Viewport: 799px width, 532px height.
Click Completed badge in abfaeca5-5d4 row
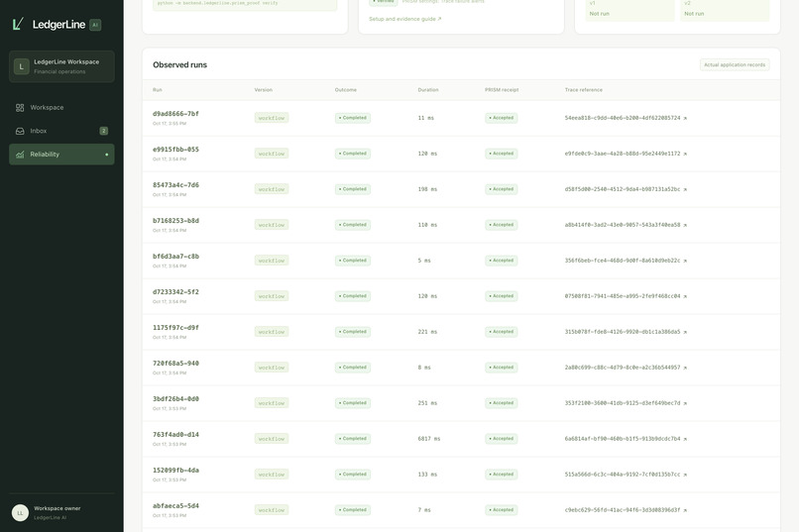[x=353, y=510]
